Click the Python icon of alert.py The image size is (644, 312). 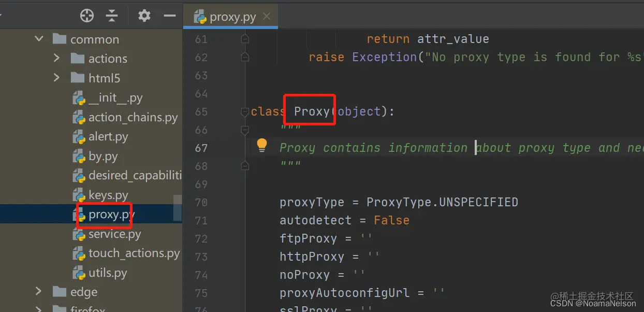(79, 137)
